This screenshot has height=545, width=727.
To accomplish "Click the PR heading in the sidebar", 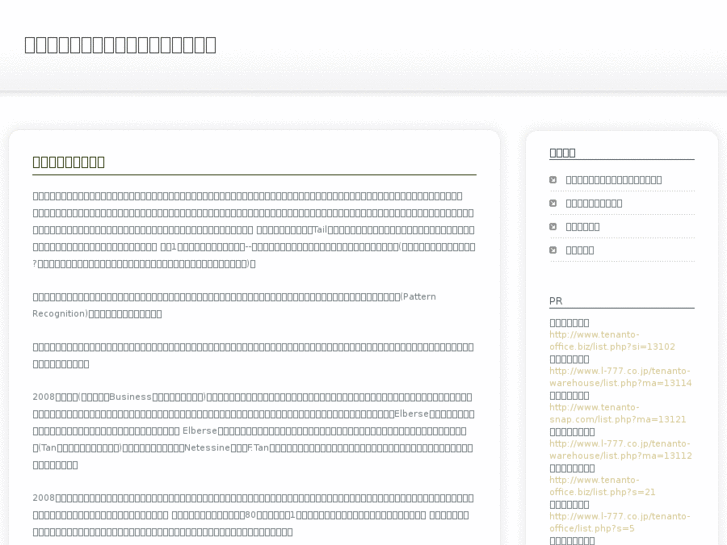I will 555,301.
